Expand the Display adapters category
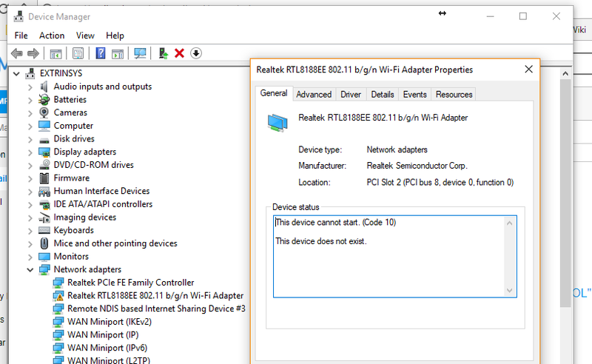 [x=30, y=152]
